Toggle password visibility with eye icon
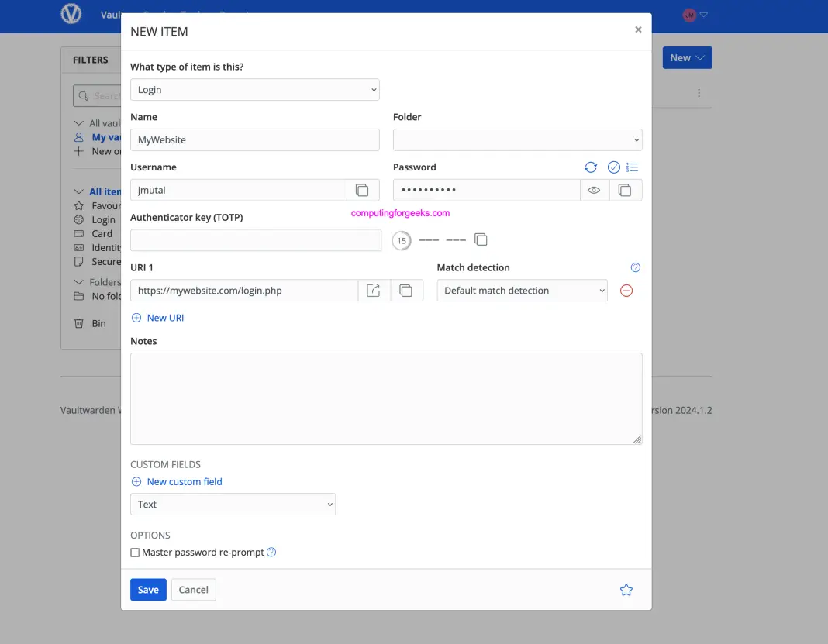This screenshot has width=828, height=644. click(594, 190)
